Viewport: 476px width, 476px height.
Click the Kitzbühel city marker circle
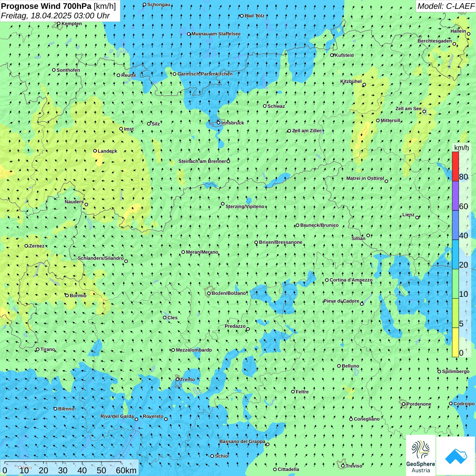click(x=364, y=85)
